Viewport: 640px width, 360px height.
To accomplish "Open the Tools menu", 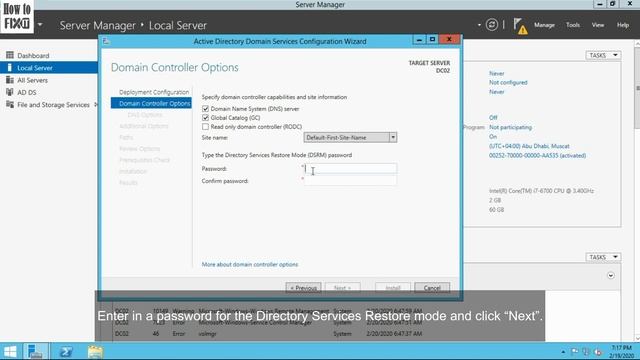I will click(x=573, y=25).
